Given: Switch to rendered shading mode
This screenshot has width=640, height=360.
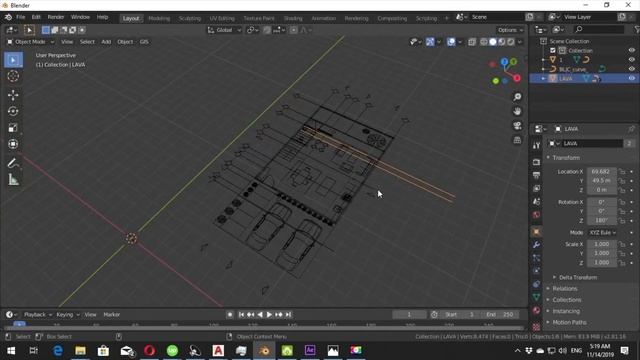Looking at the screenshot, I should [x=511, y=42].
